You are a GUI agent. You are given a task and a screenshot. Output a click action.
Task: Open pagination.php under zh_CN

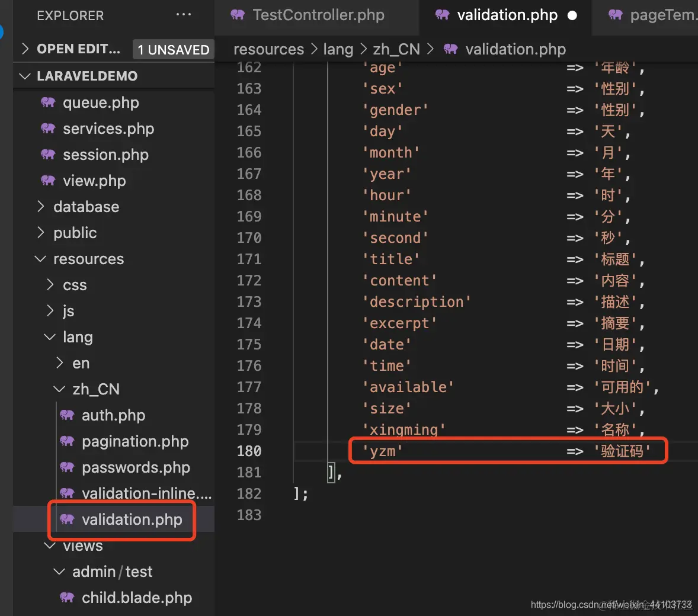click(135, 441)
